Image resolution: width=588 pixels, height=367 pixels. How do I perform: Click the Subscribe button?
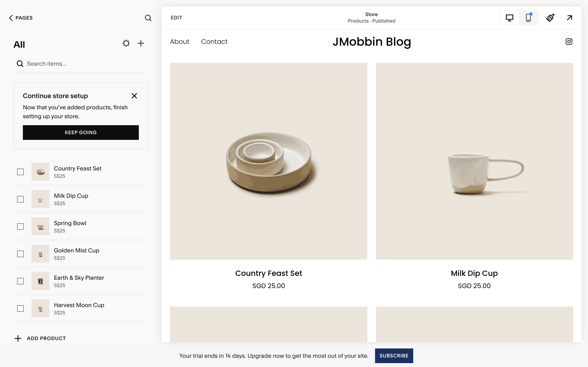click(394, 356)
